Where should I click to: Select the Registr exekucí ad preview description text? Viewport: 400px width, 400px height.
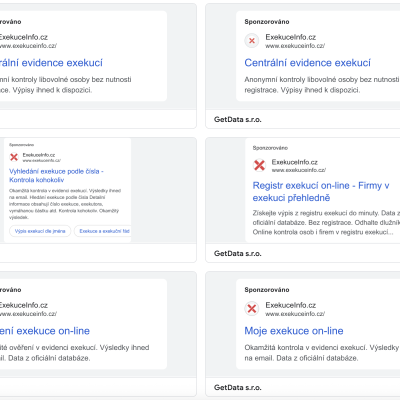point(326,222)
